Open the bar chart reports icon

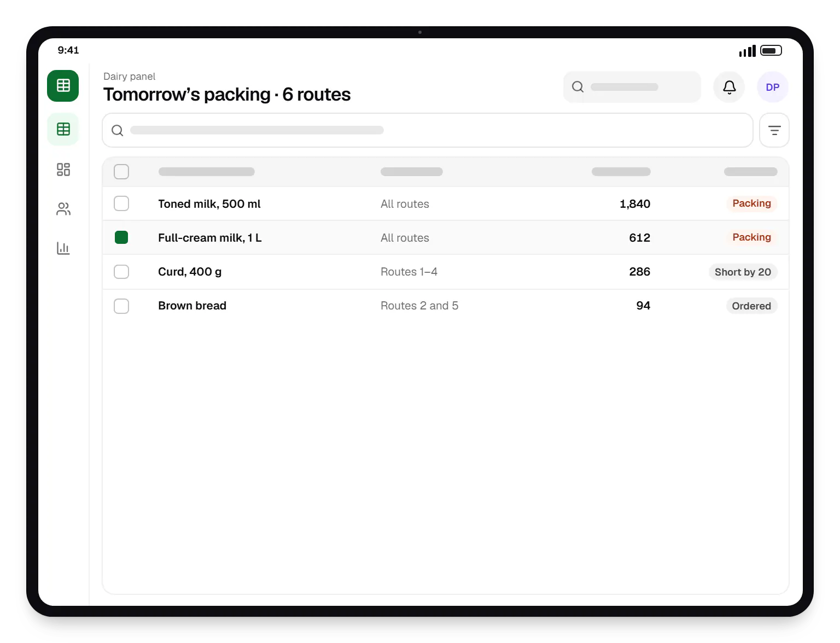[63, 248]
